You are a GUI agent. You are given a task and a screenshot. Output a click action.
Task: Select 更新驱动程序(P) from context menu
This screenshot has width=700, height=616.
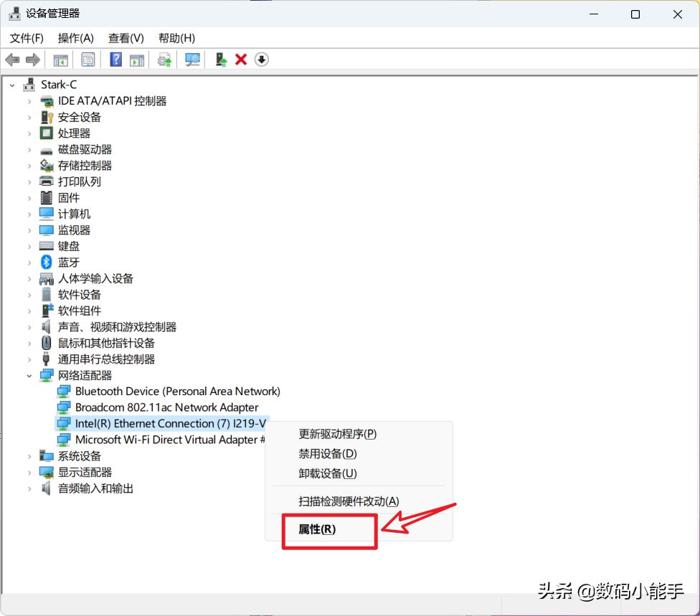pyautogui.click(x=337, y=434)
